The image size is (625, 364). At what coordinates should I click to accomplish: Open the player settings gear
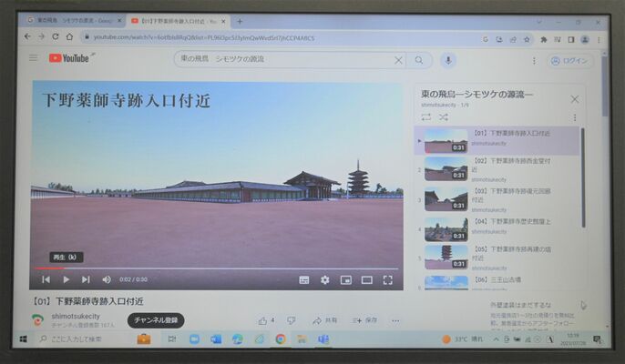[325, 280]
